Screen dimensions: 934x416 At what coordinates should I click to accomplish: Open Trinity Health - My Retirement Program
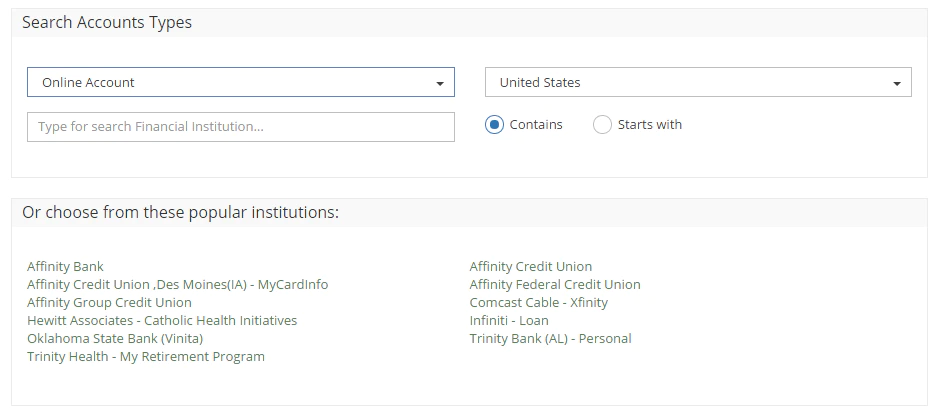(x=146, y=356)
